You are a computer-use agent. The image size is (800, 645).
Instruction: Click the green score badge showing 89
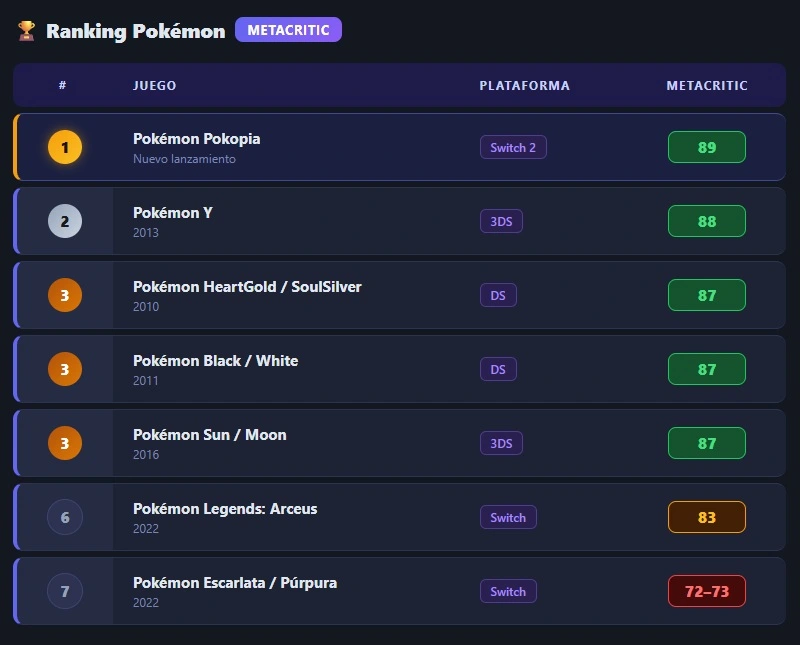point(707,147)
